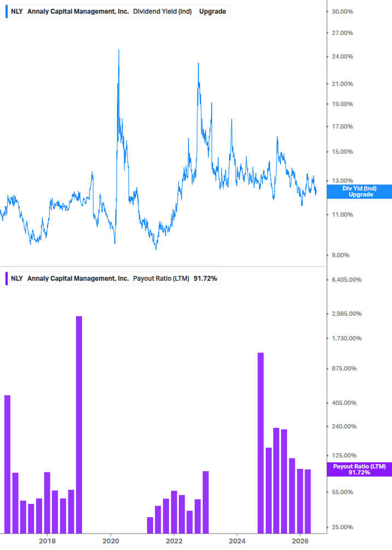Image resolution: width=392 pixels, height=550 pixels.
Task: Click the 24.00% tick on yield axis
Action: (342, 56)
